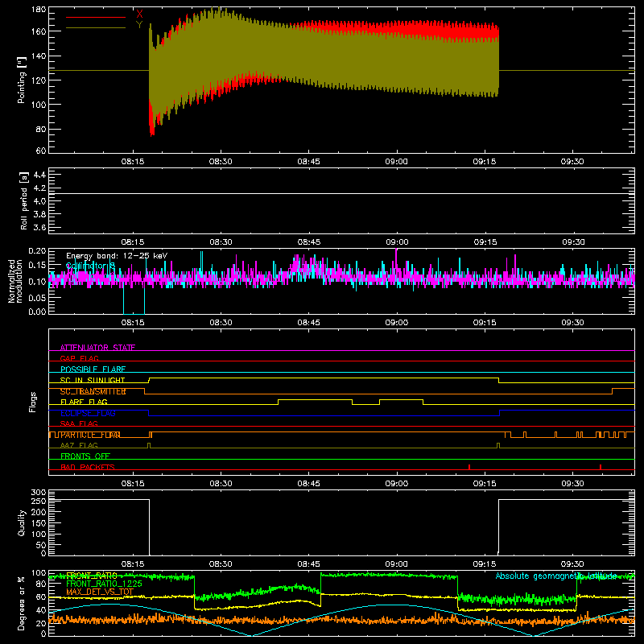The image size is (644, 644).
Task: Click the ATTENUATOR_STATE flag label
Action: click(97, 348)
